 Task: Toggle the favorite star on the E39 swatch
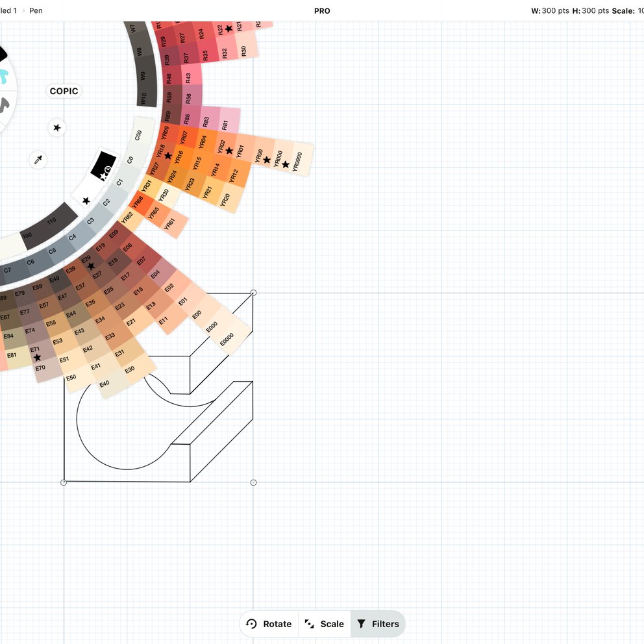[x=91, y=266]
